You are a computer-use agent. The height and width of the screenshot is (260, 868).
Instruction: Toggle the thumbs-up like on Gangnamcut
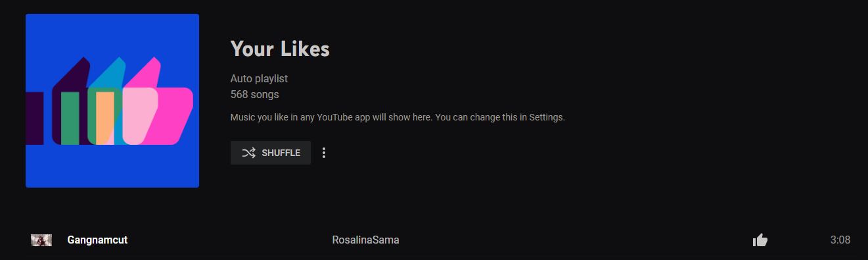pos(760,240)
